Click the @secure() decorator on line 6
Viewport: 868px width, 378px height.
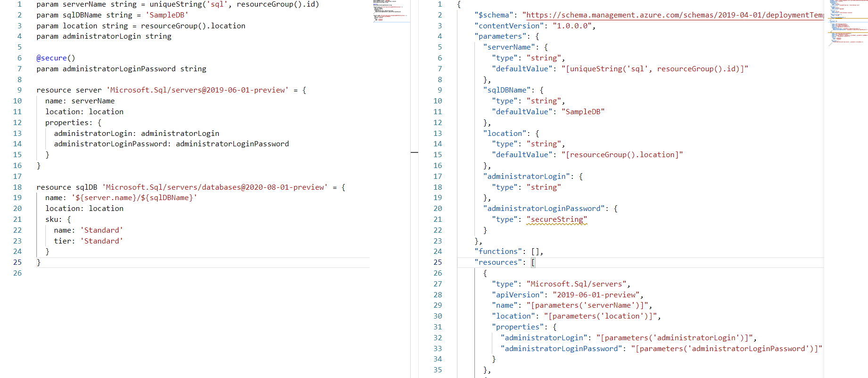click(56, 58)
